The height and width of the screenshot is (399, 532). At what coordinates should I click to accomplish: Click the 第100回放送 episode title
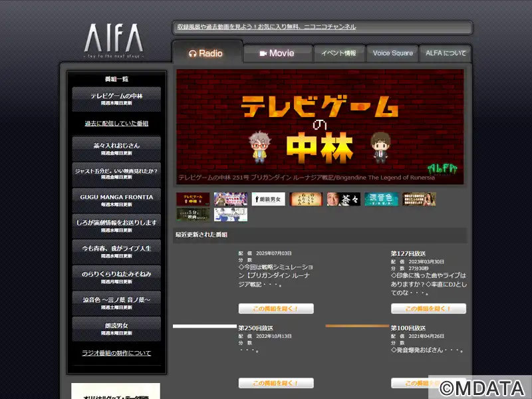coord(408,328)
